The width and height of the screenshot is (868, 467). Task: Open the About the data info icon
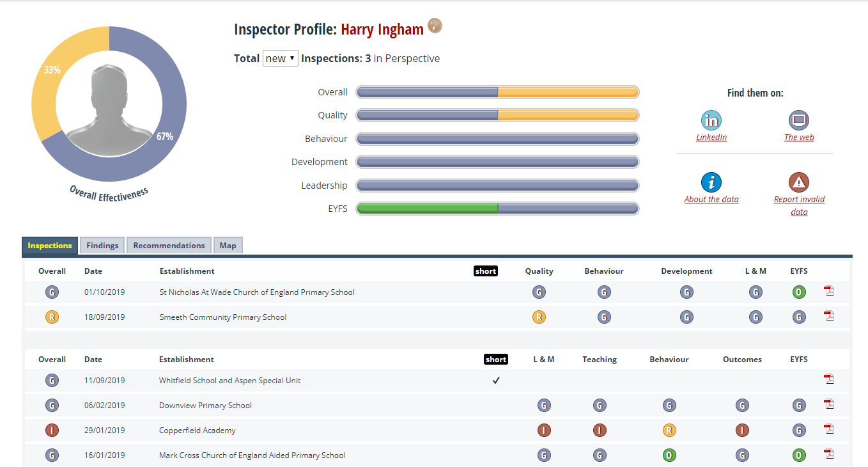point(711,182)
